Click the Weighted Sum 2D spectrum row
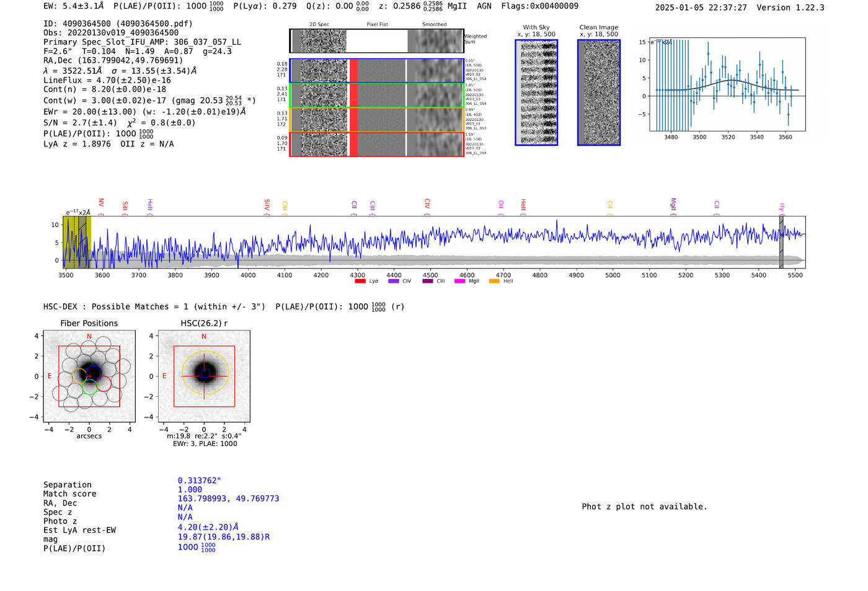Image resolution: width=868 pixels, height=591 pixels. tap(376, 41)
